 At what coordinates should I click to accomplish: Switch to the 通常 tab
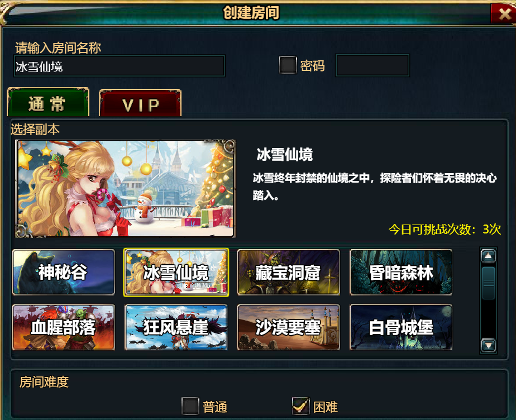(x=48, y=102)
